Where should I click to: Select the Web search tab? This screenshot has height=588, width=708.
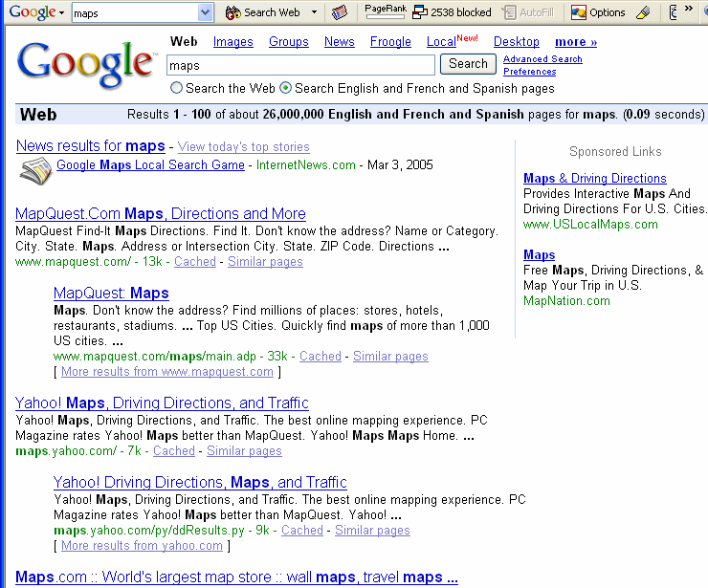[x=184, y=41]
